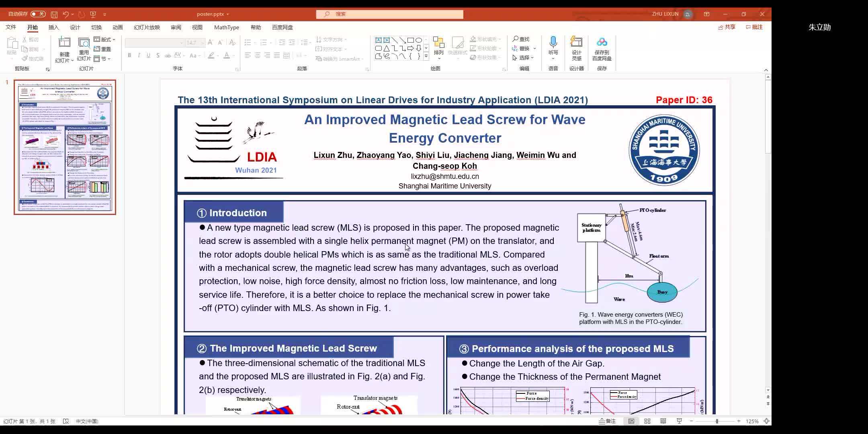Open the poster.pptx filename dropdown
868x434 pixels.
[228, 14]
